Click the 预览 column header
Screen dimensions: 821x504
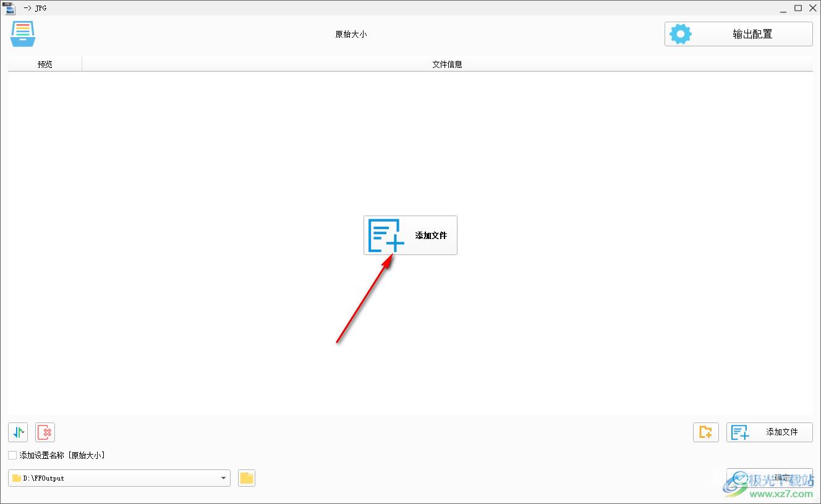(x=45, y=64)
